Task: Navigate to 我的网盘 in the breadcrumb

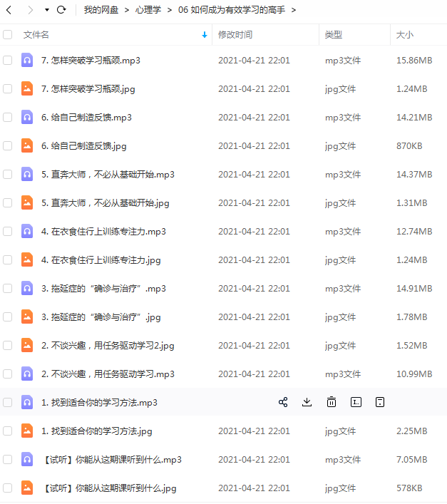Action: (x=101, y=10)
